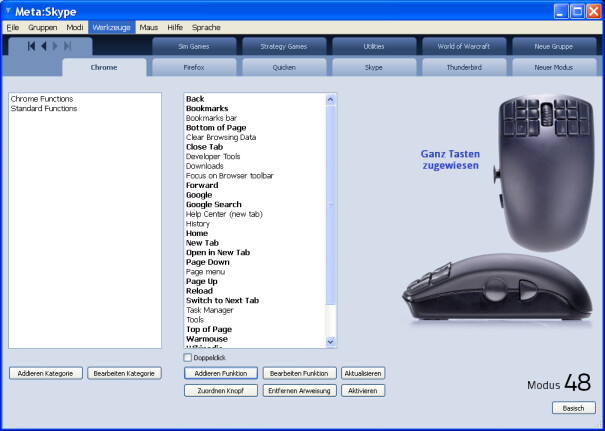
Task: Select Home function
Action: point(197,233)
